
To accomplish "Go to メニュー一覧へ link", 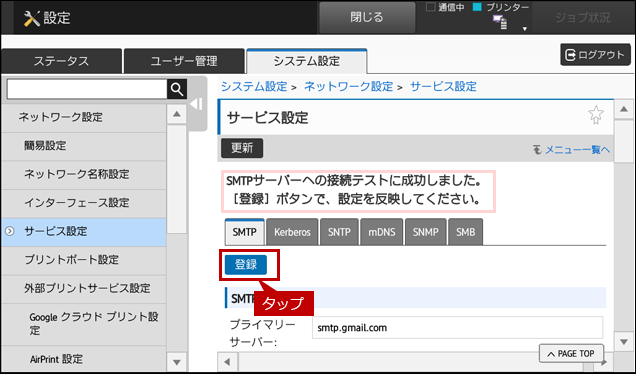I will tap(572, 150).
